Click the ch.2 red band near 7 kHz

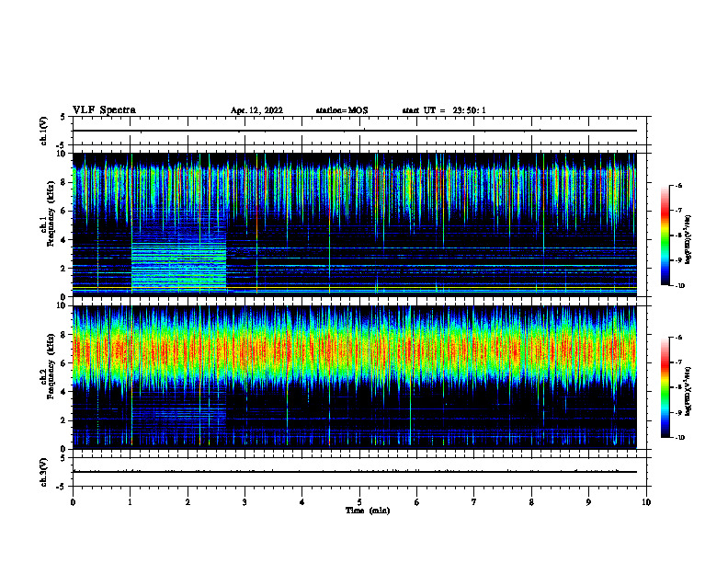(354, 350)
